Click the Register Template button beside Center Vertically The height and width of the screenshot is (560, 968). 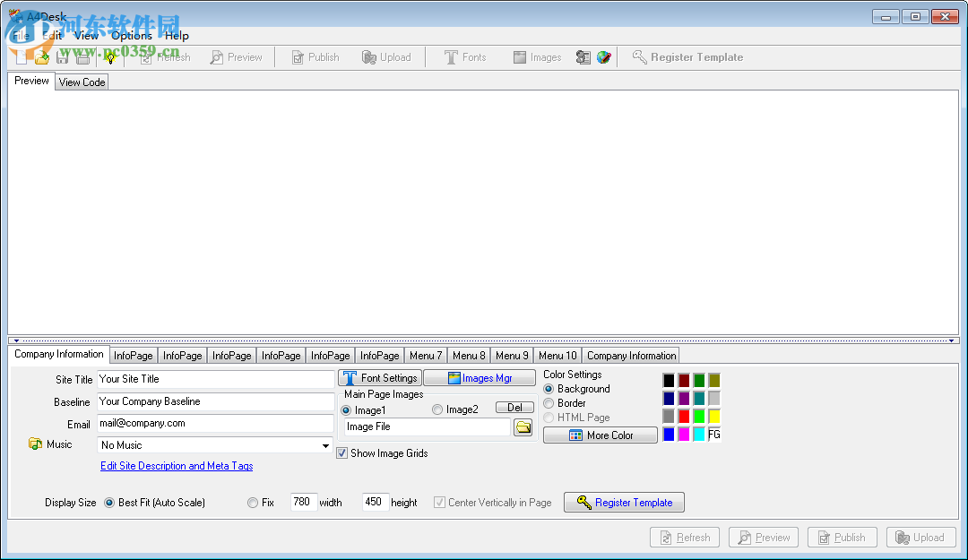coord(624,503)
